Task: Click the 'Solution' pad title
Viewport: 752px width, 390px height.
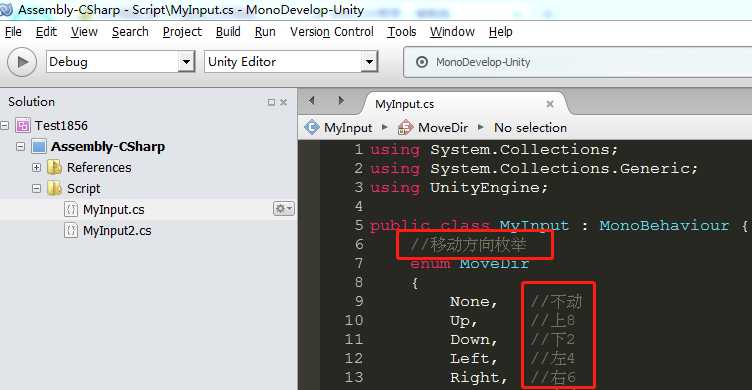Action: pyautogui.click(x=31, y=102)
